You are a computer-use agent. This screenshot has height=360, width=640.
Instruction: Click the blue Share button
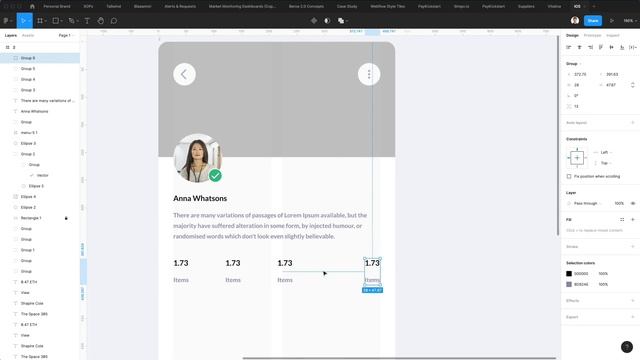(x=593, y=20)
